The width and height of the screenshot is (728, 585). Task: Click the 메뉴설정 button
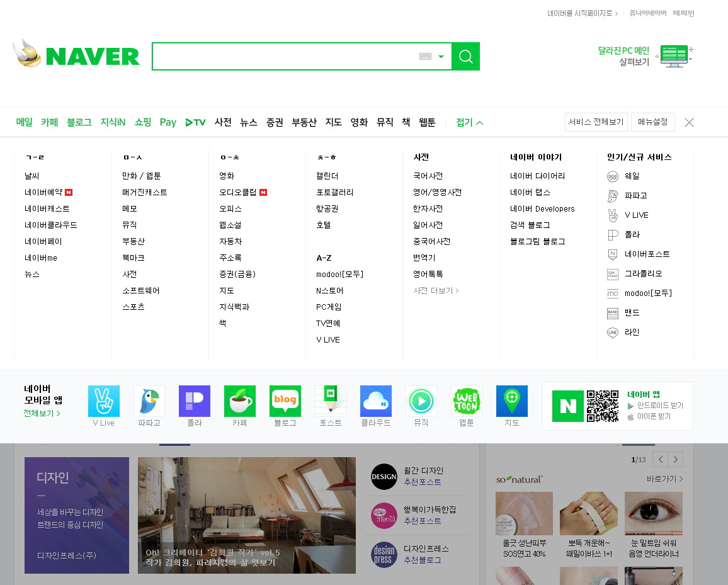[653, 122]
